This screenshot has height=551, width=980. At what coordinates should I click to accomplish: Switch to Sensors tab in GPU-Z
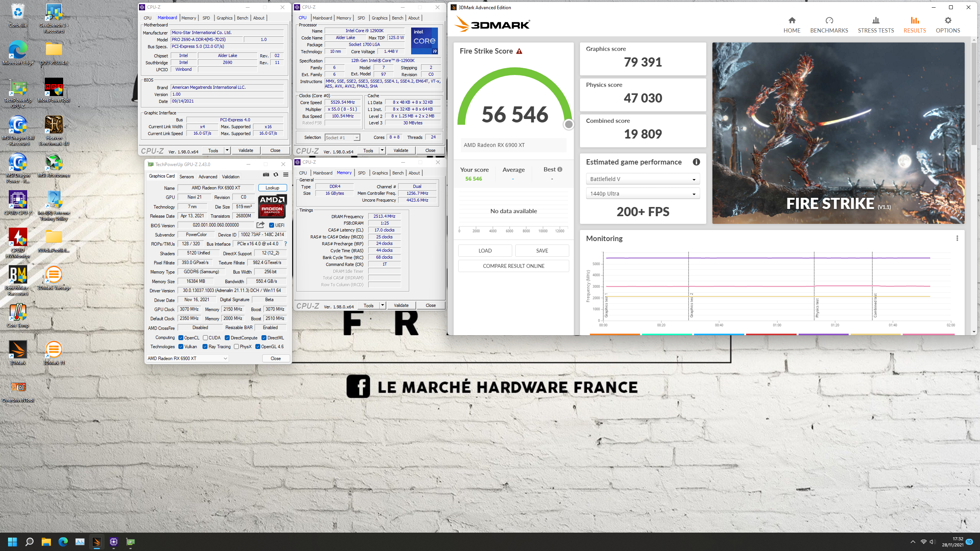186,177
